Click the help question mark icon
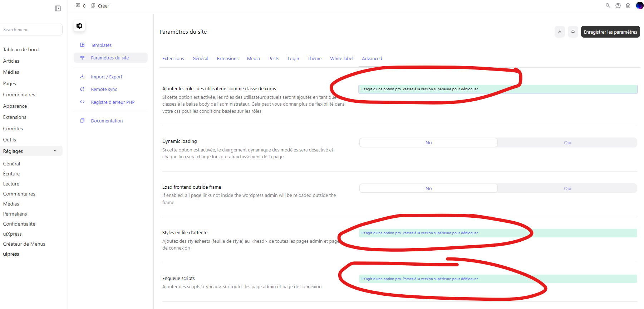Screen dimensions: 644x309 coord(618,6)
